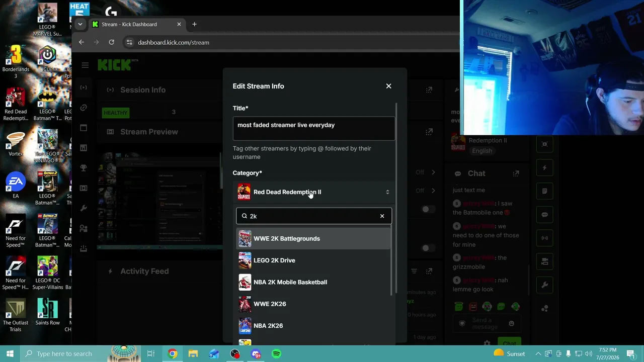Open the trophy icon in Kick sidebar

(x=84, y=168)
